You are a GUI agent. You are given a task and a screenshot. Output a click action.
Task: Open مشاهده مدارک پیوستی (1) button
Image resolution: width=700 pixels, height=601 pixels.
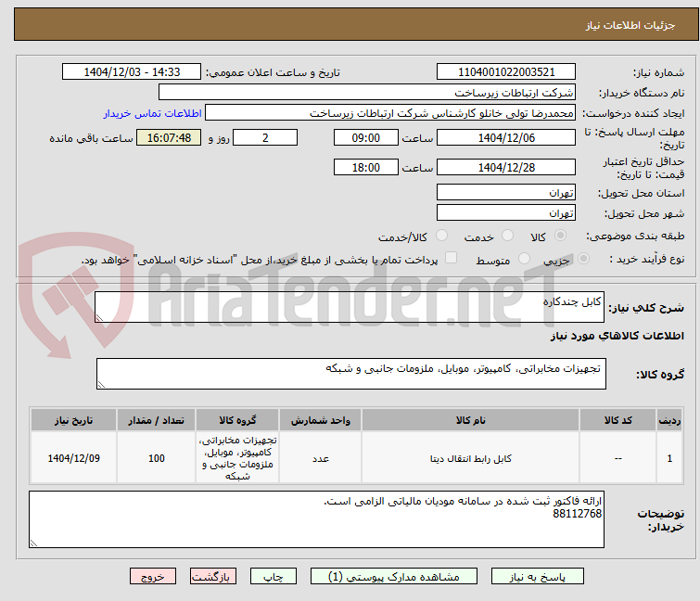point(394,577)
